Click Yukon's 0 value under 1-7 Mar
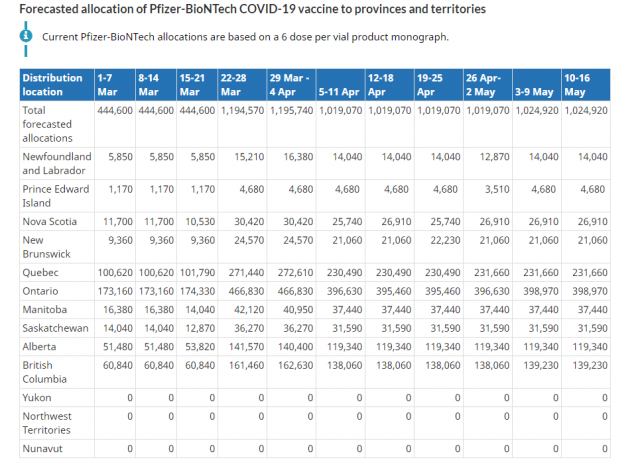Viewport: 640px width, 472px height. pyautogui.click(x=130, y=398)
